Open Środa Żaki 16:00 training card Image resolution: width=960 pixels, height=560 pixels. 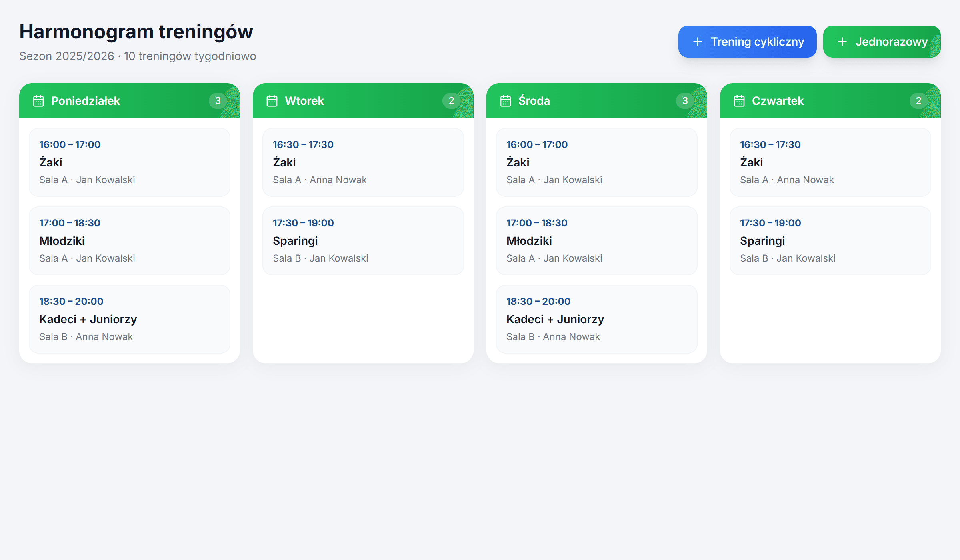pyautogui.click(x=597, y=162)
